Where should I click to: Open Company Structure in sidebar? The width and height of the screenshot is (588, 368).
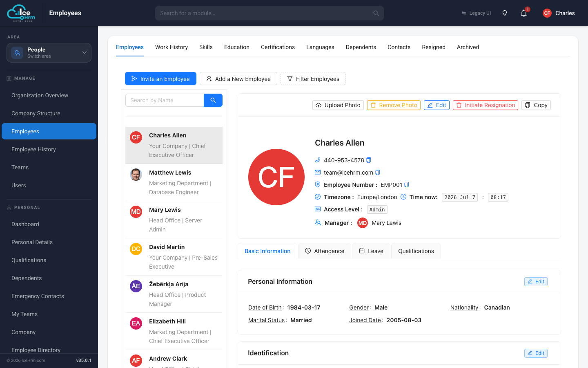click(49, 113)
